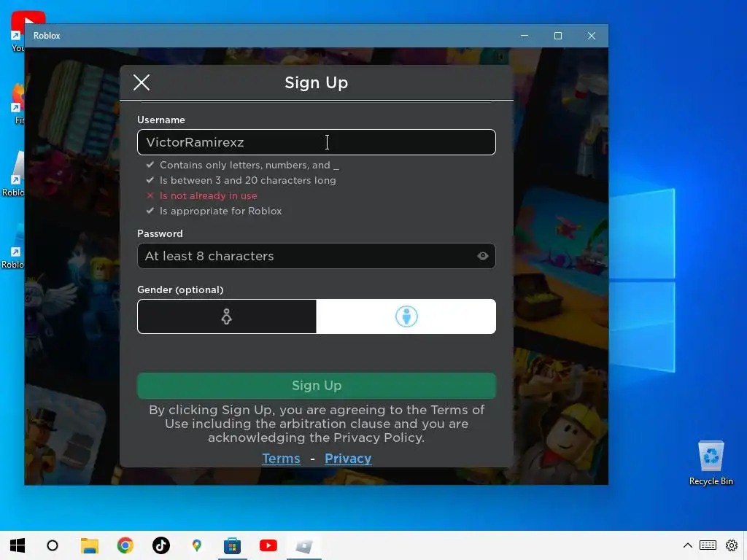Open the Recycle Bin desktop icon
This screenshot has width=747, height=560.
tap(711, 462)
